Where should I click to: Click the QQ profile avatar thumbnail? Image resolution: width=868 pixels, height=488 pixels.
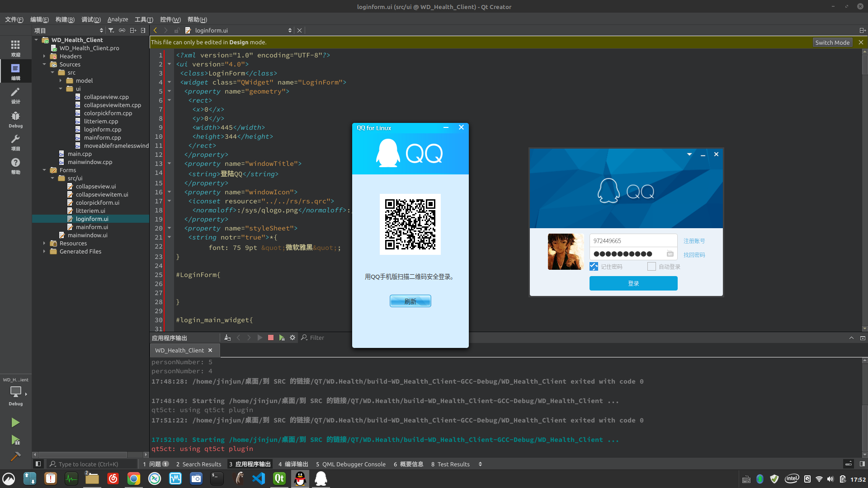point(566,252)
